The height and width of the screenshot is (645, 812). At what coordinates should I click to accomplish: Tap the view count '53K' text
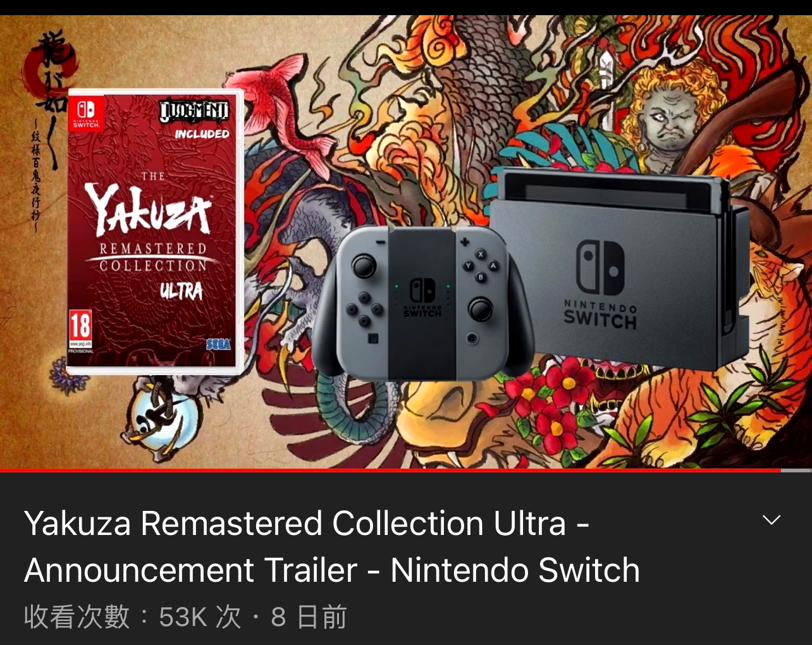click(x=183, y=617)
